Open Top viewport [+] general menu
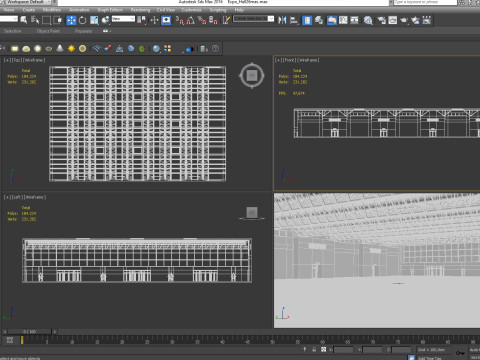The height and width of the screenshot is (360, 480). [7, 60]
